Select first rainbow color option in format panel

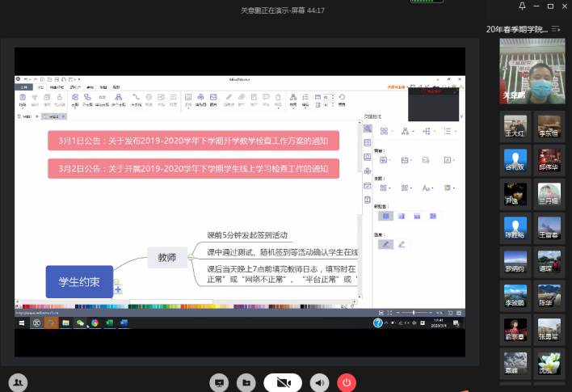pos(387,216)
